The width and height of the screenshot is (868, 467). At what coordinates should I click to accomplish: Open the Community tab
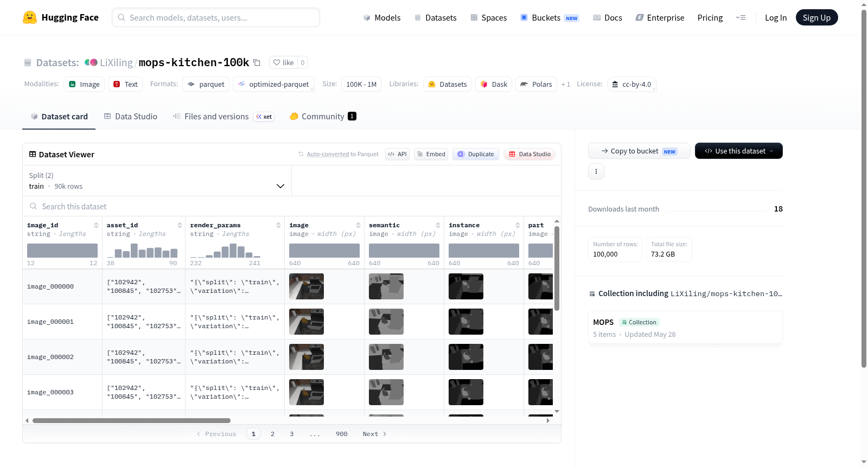323,117
